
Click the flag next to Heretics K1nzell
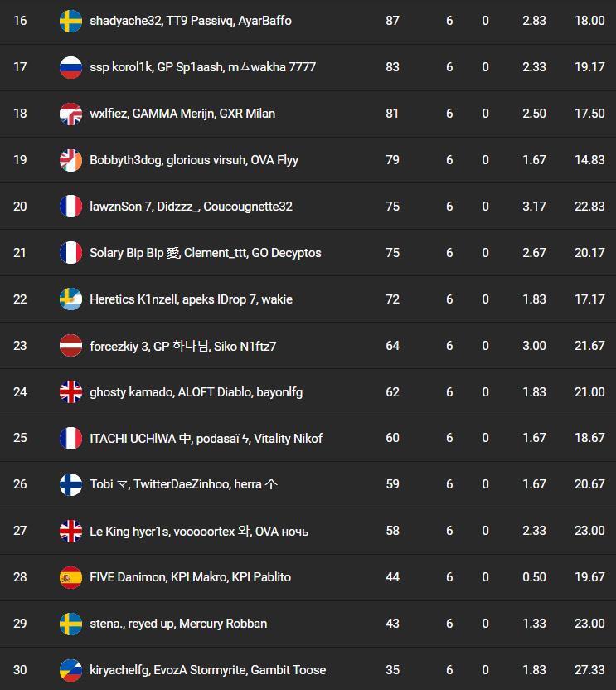(x=70, y=299)
